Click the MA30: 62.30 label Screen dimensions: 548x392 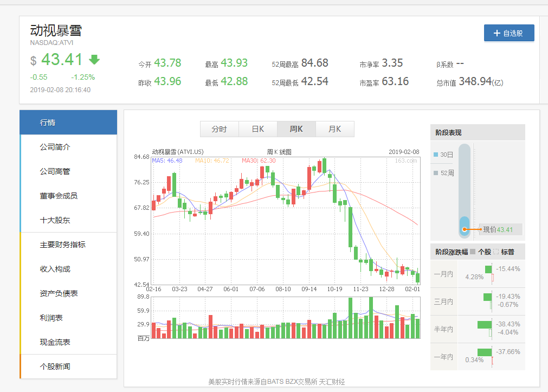[x=259, y=160]
